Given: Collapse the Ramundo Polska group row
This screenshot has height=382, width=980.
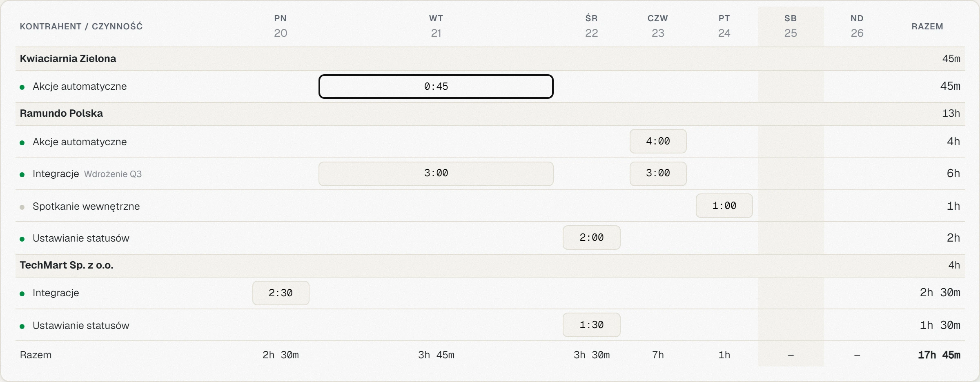Looking at the screenshot, I should pos(490,113).
